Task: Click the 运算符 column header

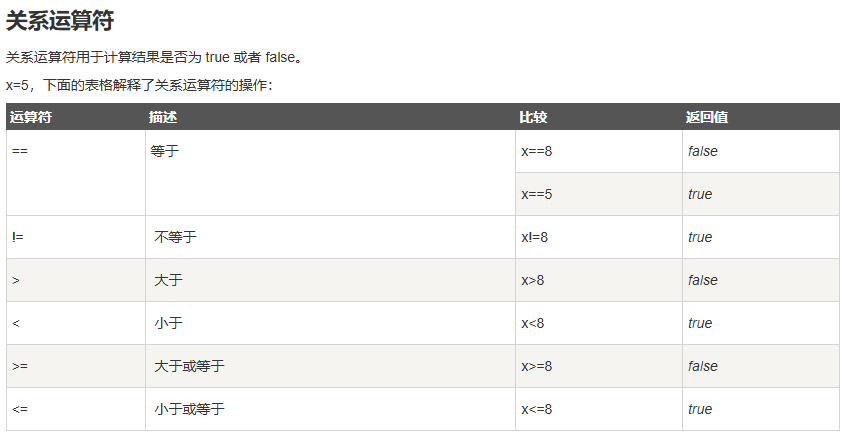Action: 31,117
